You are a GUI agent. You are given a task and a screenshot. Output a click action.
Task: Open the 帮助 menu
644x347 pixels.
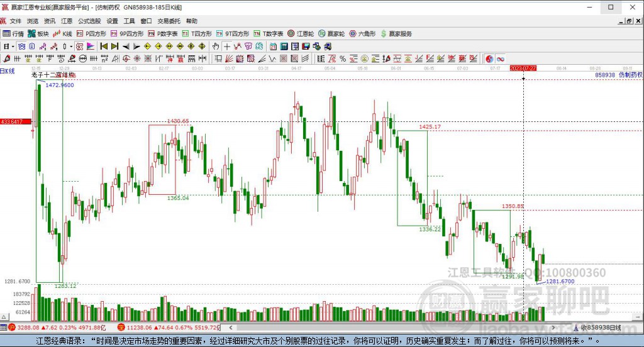(x=191, y=21)
